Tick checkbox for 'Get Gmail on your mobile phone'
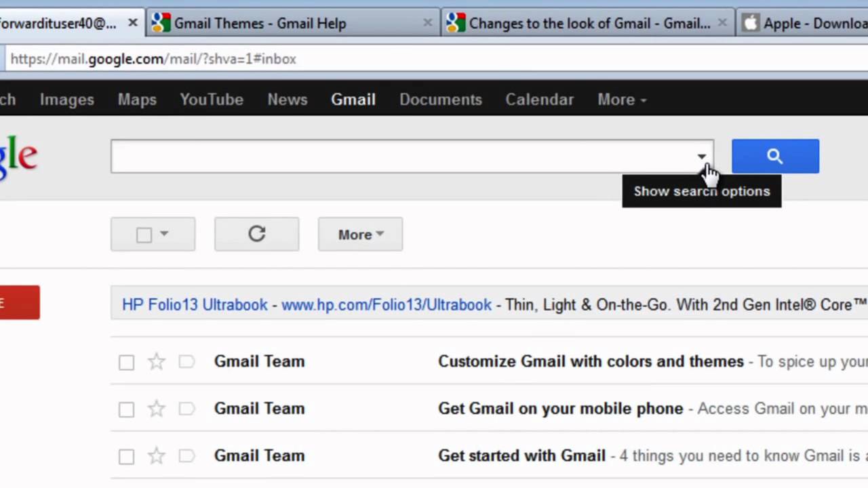The height and width of the screenshot is (488, 868). 126,409
